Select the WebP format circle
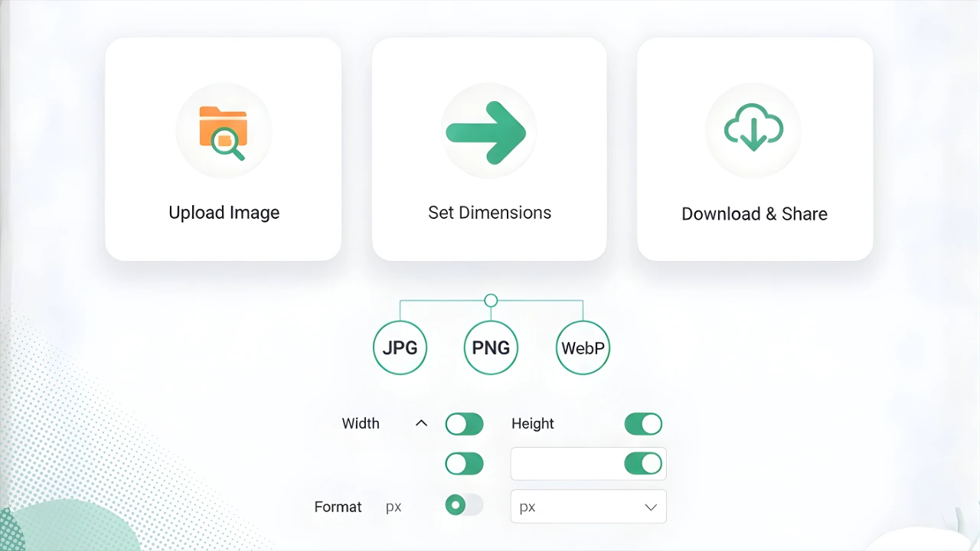 point(583,348)
